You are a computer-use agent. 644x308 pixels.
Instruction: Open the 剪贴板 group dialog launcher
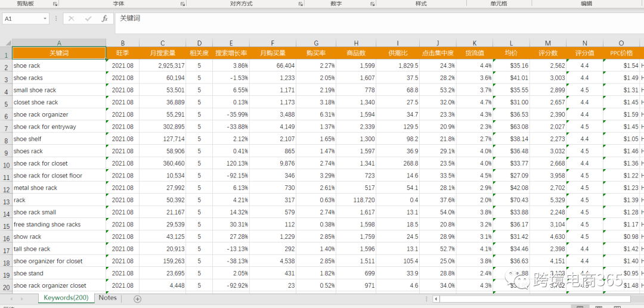point(55,4)
